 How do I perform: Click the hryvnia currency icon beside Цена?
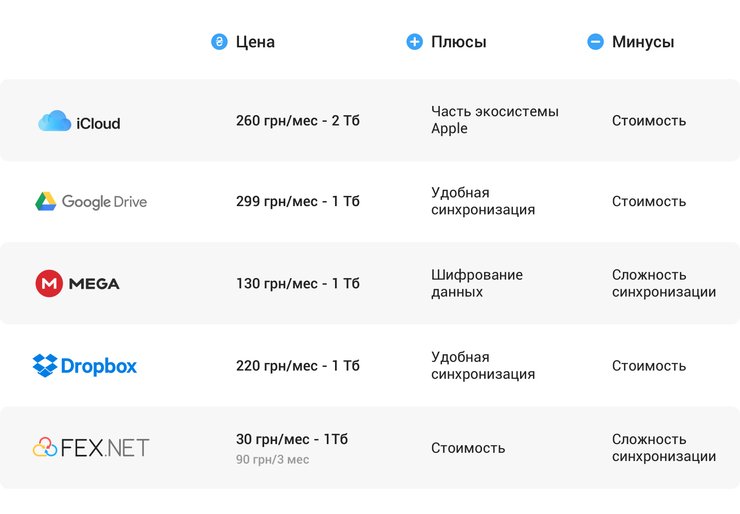coord(219,42)
